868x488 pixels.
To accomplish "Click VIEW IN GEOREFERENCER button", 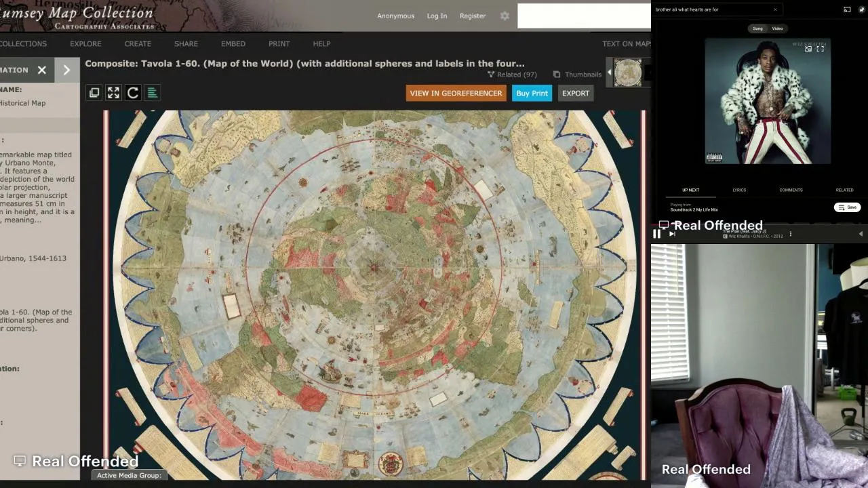I will pyautogui.click(x=456, y=94).
